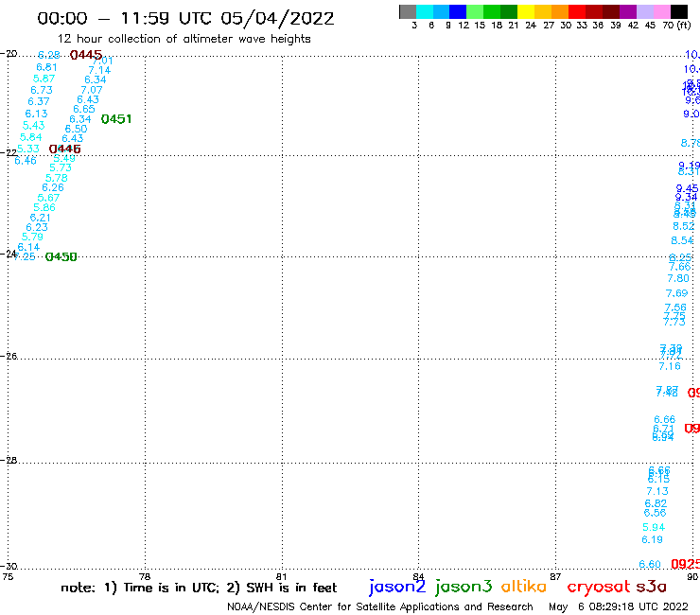Click the yellow legend color swatch
700x615 pixels.
pyautogui.click(x=526, y=11)
